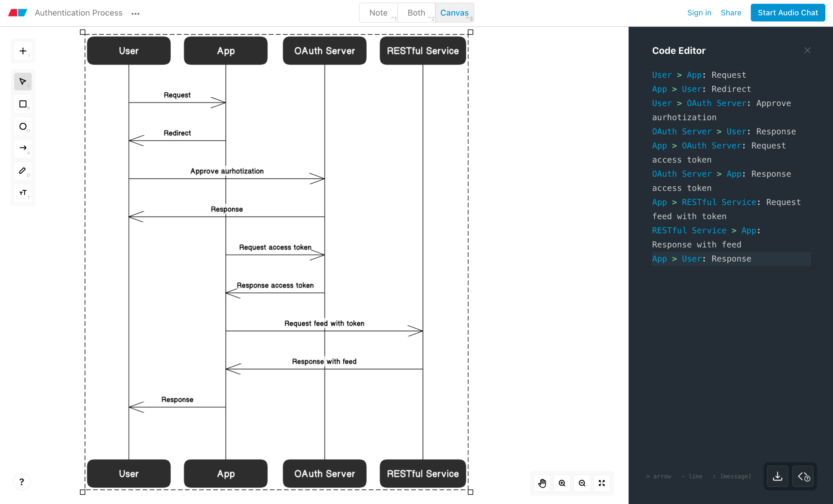
Task: Zoom in on the canvas
Action: [x=562, y=483]
